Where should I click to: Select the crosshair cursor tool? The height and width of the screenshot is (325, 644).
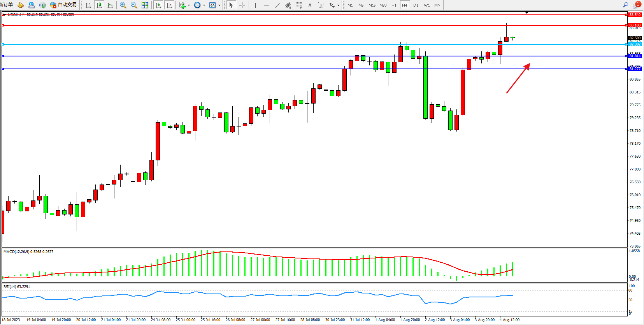click(242, 5)
